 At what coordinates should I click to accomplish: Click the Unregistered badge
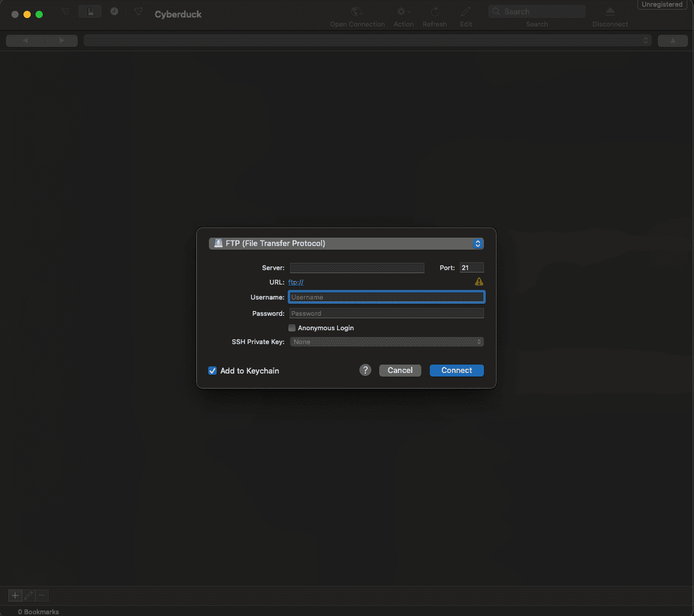[662, 4]
